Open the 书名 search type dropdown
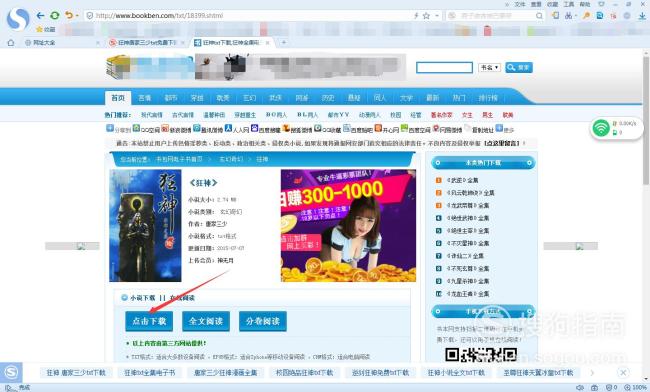 tap(490, 68)
